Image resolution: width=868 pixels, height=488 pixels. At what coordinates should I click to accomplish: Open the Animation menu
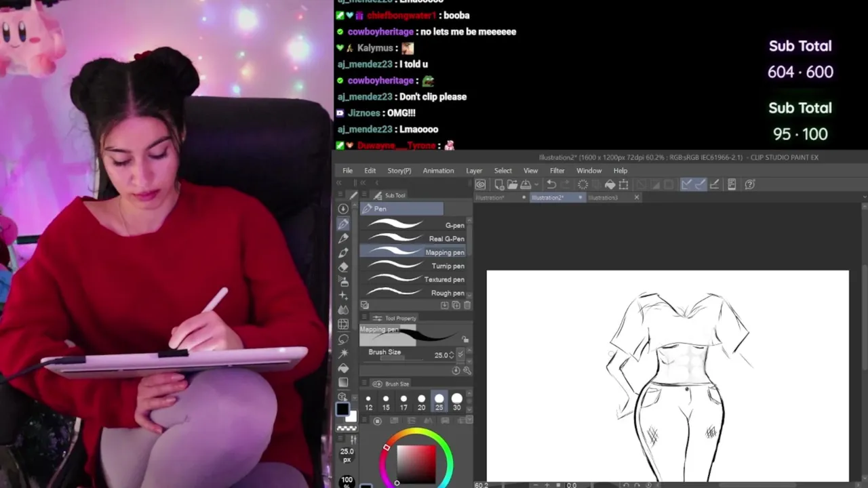click(438, 171)
